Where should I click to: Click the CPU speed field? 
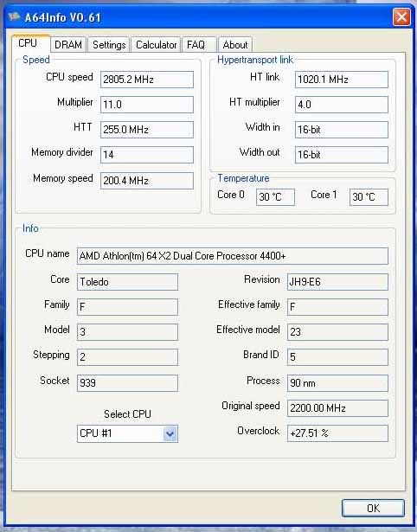(x=146, y=80)
